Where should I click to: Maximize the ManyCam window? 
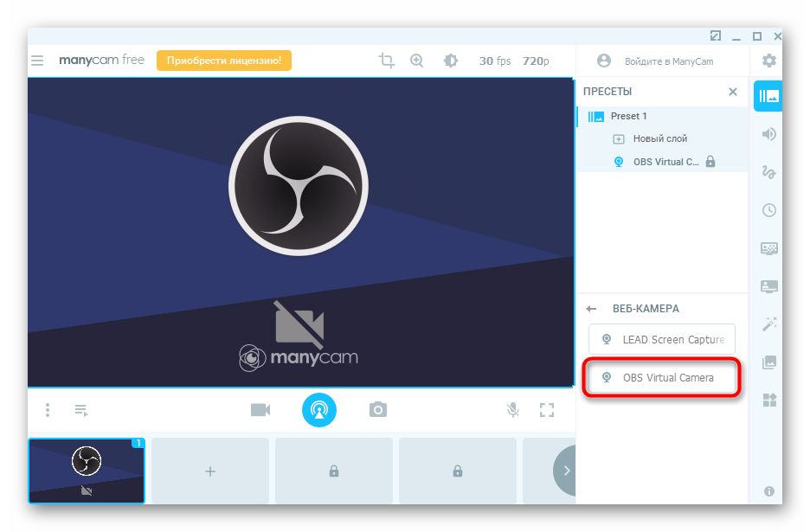(x=757, y=36)
